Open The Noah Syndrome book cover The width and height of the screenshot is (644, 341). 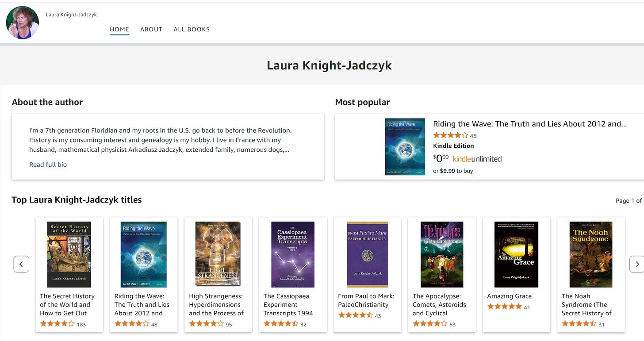(x=590, y=254)
